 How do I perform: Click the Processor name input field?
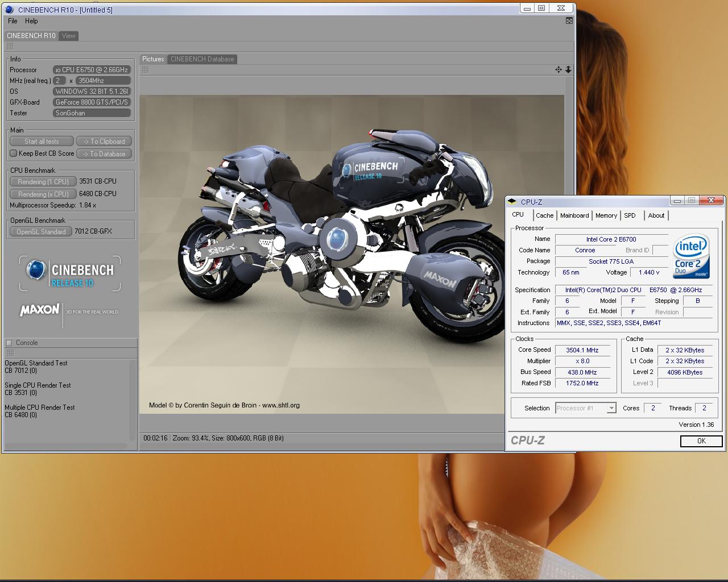[92, 70]
